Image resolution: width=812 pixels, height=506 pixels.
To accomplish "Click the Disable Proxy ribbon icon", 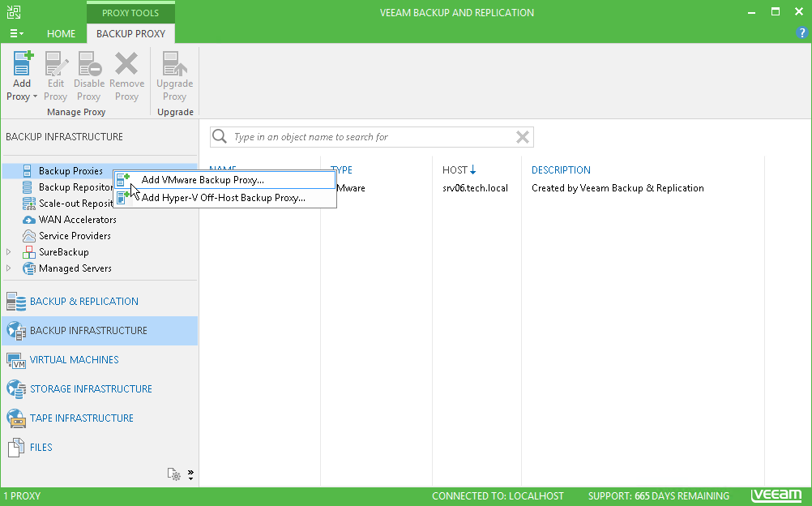I will [x=89, y=64].
